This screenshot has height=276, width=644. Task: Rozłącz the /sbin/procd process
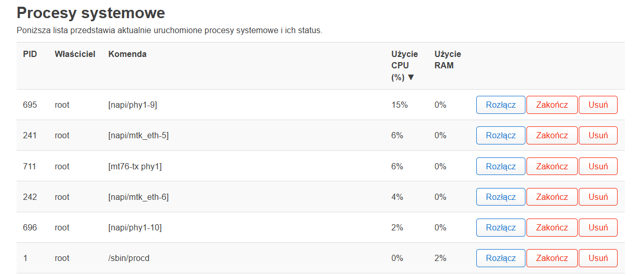coord(501,258)
